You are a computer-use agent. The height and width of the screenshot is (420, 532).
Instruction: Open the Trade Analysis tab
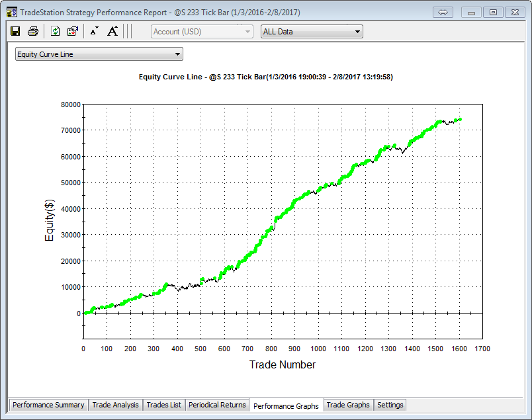(115, 405)
